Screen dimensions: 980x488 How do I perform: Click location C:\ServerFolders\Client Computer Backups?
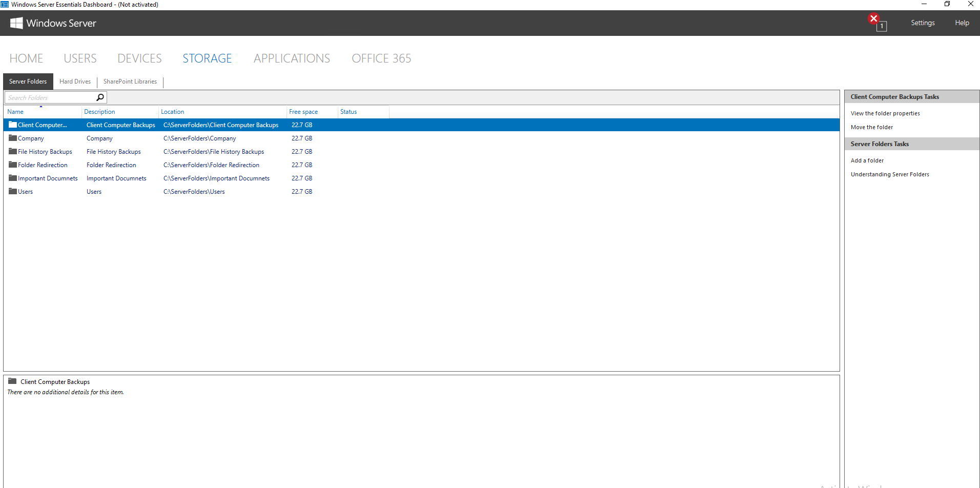point(221,125)
